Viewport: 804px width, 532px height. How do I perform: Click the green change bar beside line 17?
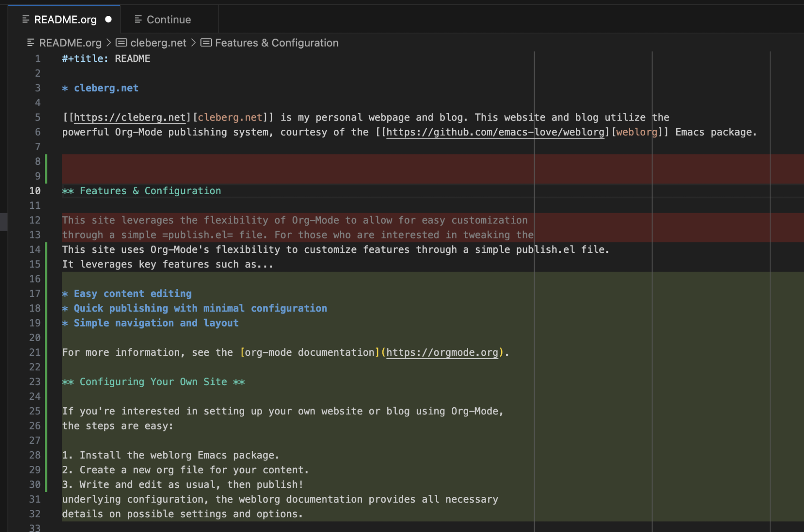click(x=47, y=293)
